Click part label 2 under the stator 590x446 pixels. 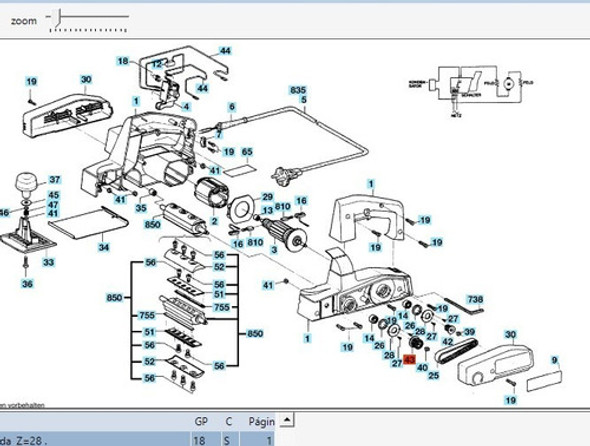pyautogui.click(x=214, y=221)
